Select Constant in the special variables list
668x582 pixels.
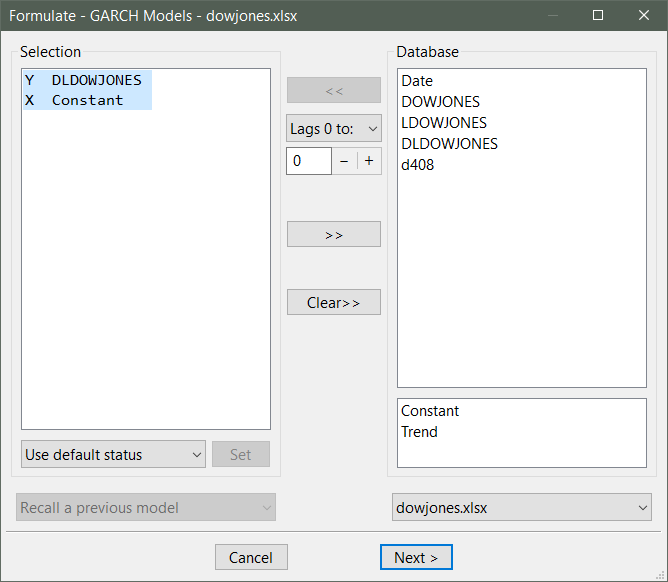point(430,411)
